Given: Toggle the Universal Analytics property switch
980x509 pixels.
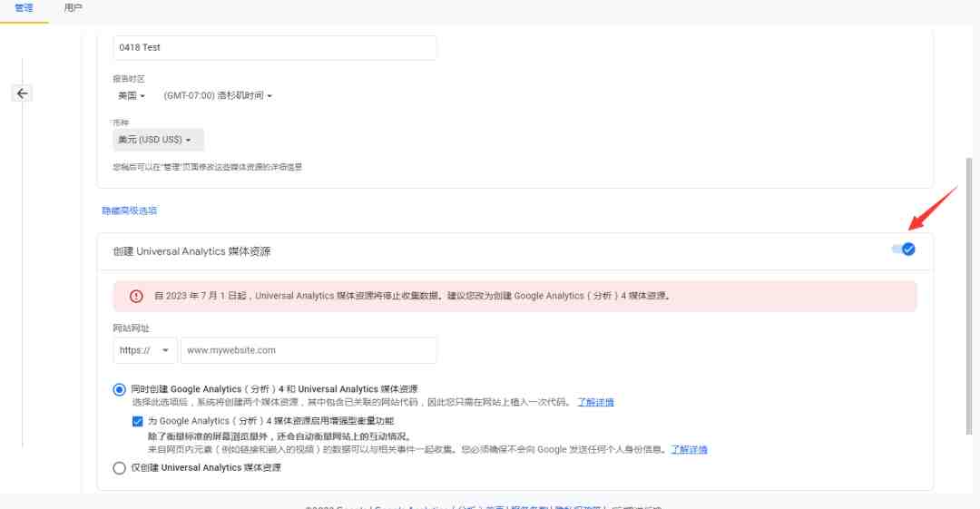Looking at the screenshot, I should [x=903, y=250].
